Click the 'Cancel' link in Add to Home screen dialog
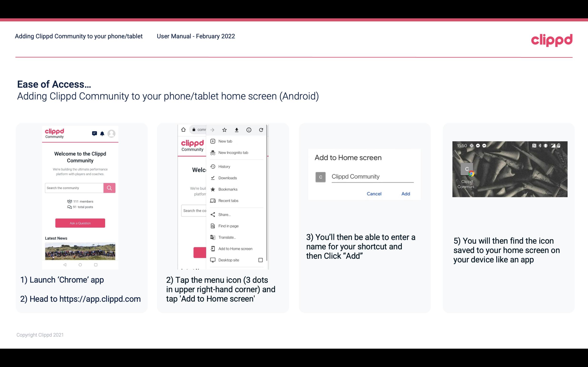This screenshot has width=588, height=367. click(x=374, y=193)
